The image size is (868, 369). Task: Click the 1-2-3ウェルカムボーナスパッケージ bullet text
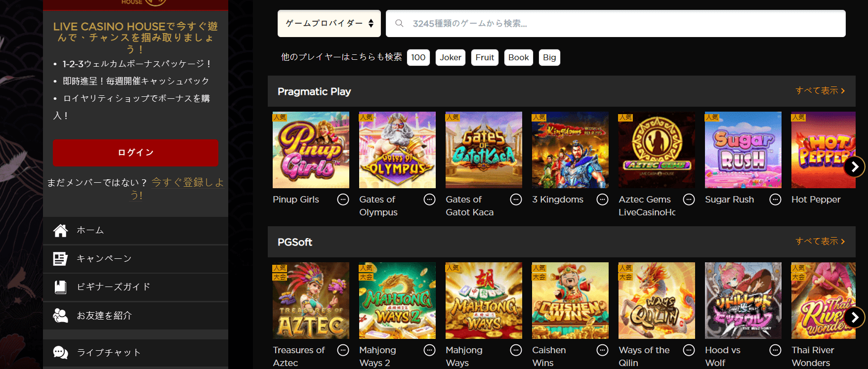click(x=137, y=64)
